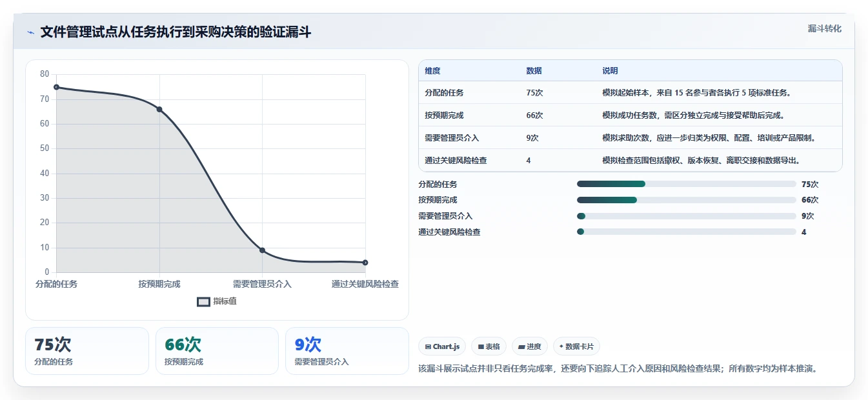Click table value 4 in risk check row

529,161
